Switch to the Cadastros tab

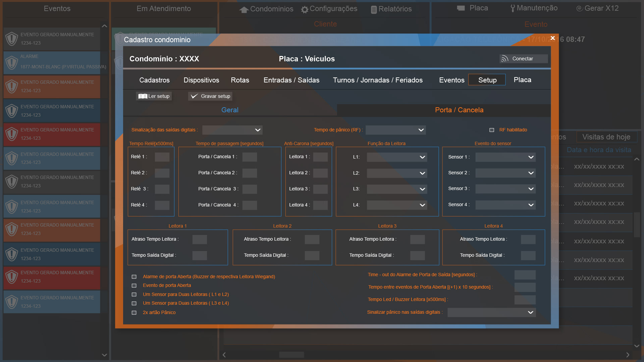[x=155, y=80]
